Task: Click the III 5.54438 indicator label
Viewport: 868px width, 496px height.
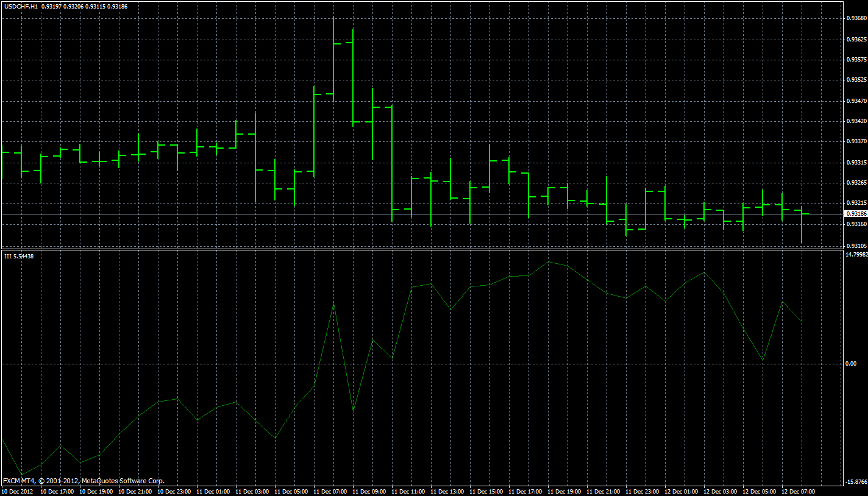Action: [19, 256]
